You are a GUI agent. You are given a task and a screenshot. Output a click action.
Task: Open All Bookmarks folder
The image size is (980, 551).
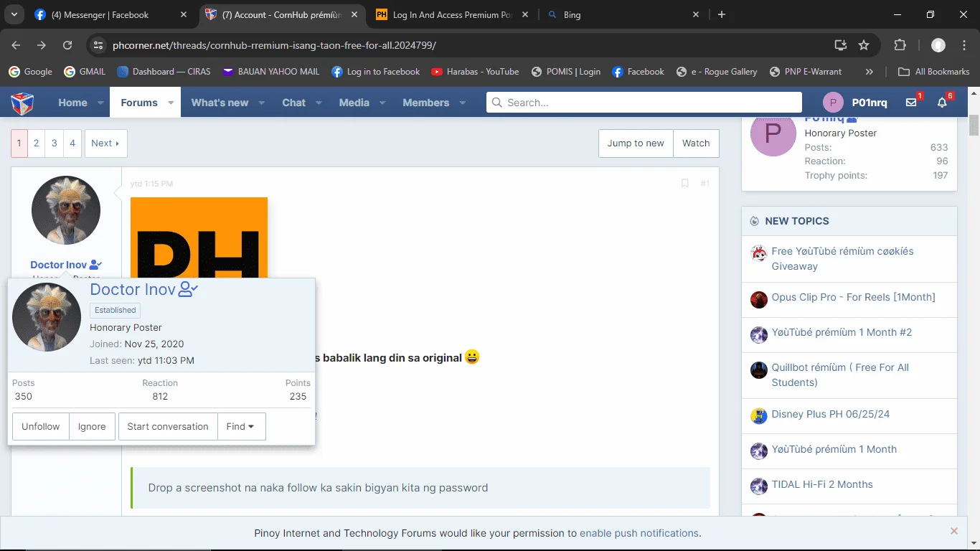click(933, 72)
